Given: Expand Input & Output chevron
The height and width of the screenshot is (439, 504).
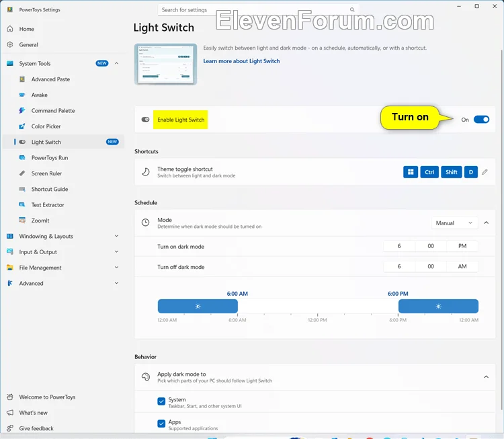Looking at the screenshot, I should (117, 252).
